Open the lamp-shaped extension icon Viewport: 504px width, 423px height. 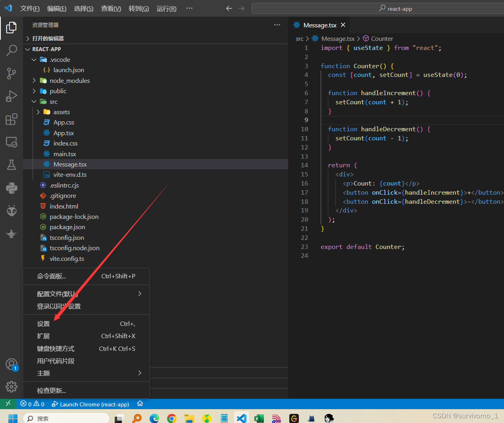[x=12, y=234]
